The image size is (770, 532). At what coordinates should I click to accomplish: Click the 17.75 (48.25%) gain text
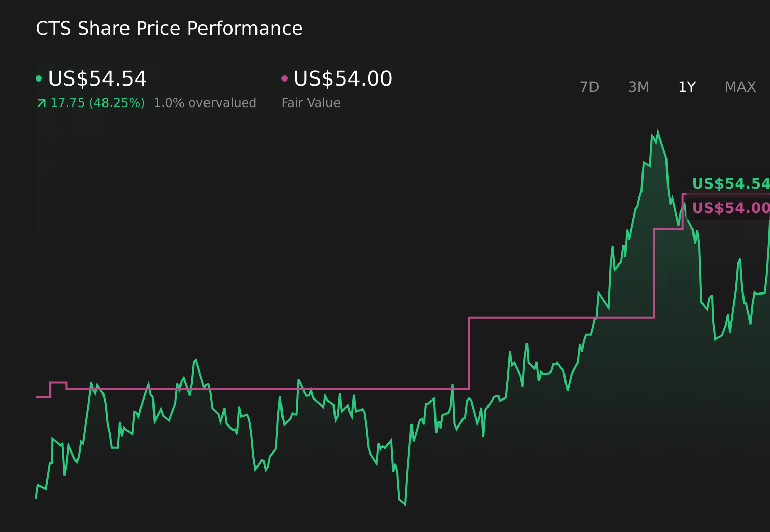click(97, 102)
